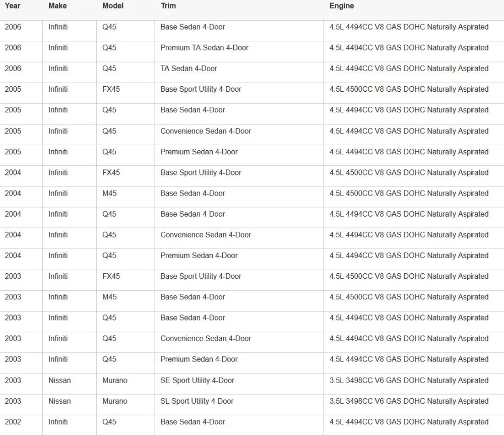
Task: Select 'Premium Sedan 4-Door' trim in 2005 row
Action: 199,152
